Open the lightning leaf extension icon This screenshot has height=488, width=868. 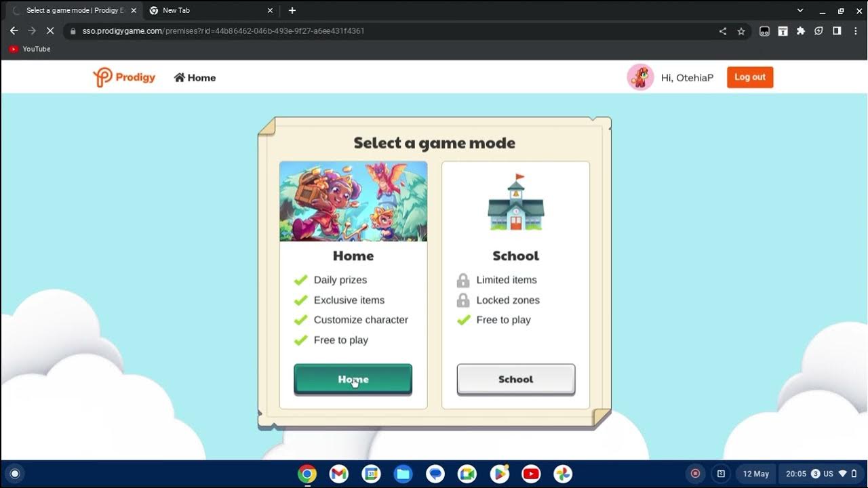pyautogui.click(x=818, y=31)
